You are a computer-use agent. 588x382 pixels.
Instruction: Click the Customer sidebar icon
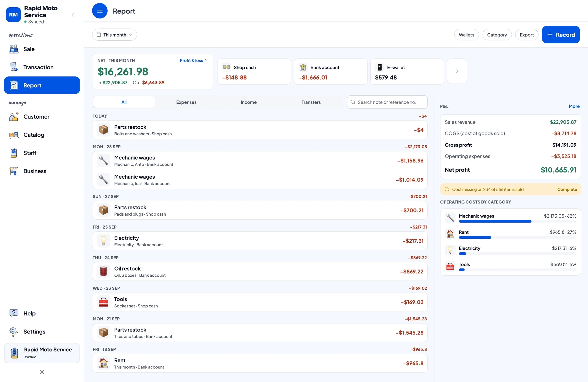(x=13, y=117)
